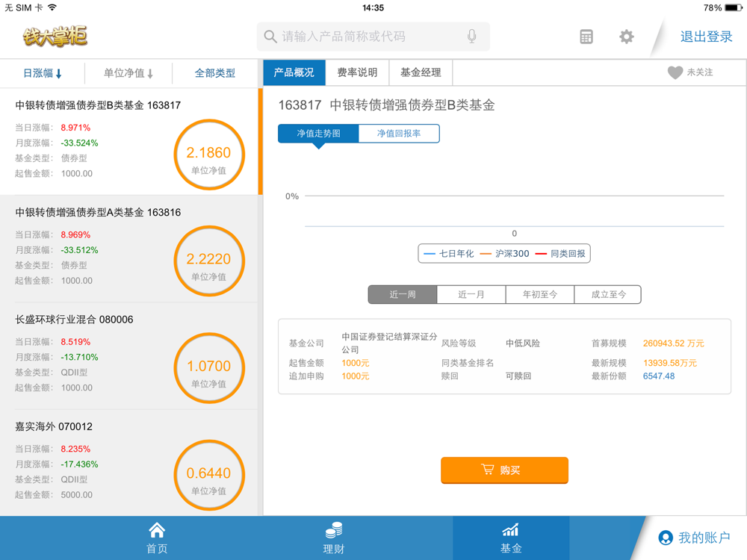Click the 13939.58万元 最新规模 value
This screenshot has height=560, width=747.
pyautogui.click(x=670, y=363)
